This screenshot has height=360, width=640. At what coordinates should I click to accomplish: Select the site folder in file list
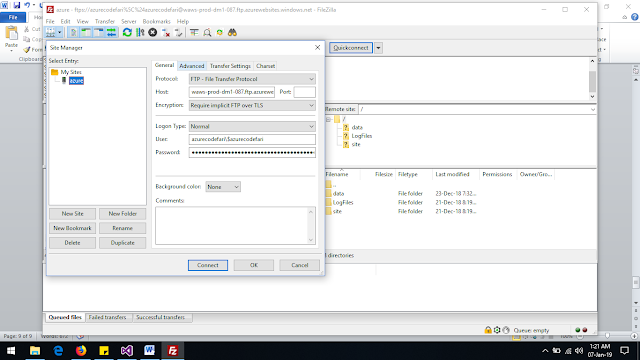coord(337,211)
